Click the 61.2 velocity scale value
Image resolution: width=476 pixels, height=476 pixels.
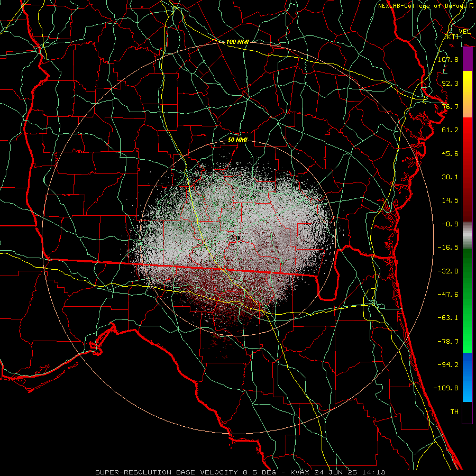pos(450,130)
